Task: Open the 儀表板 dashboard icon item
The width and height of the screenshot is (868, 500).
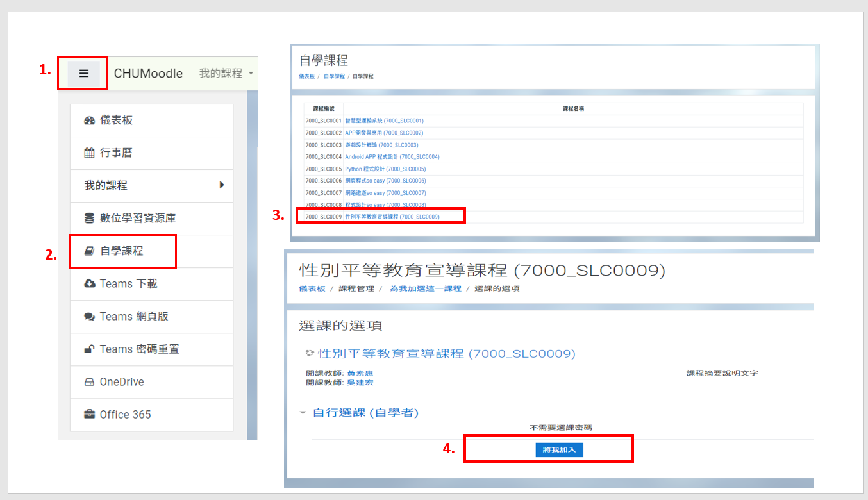Action: 90,121
